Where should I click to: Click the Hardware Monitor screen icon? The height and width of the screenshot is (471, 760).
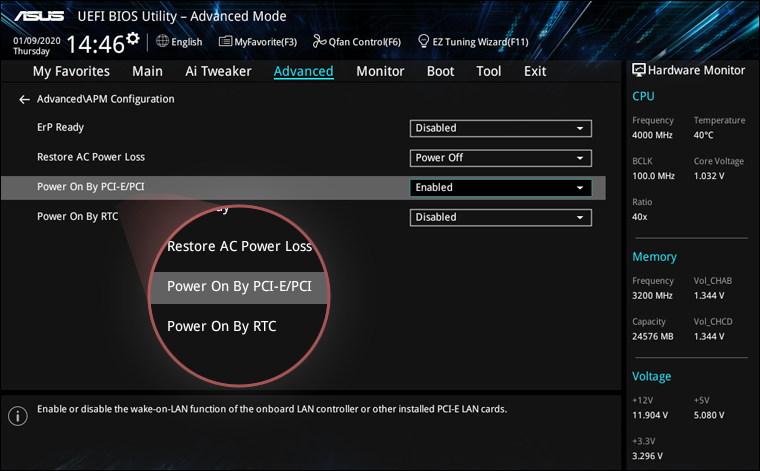(x=639, y=70)
